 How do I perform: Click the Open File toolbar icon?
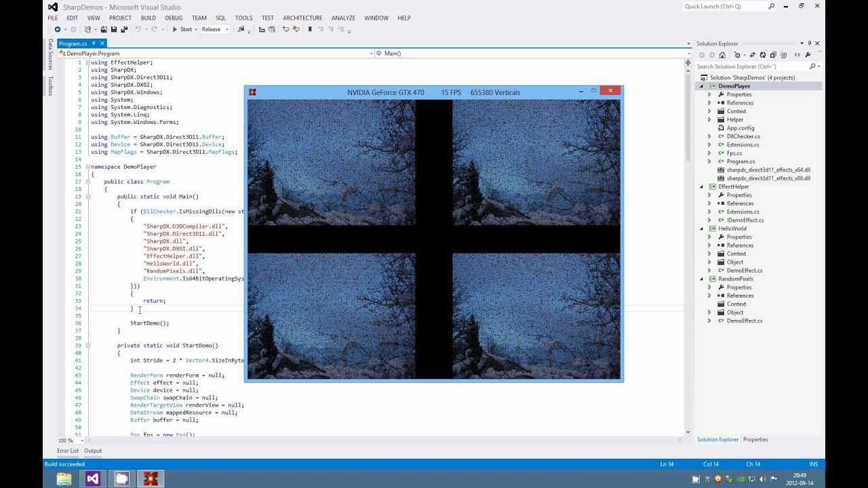pos(104,29)
